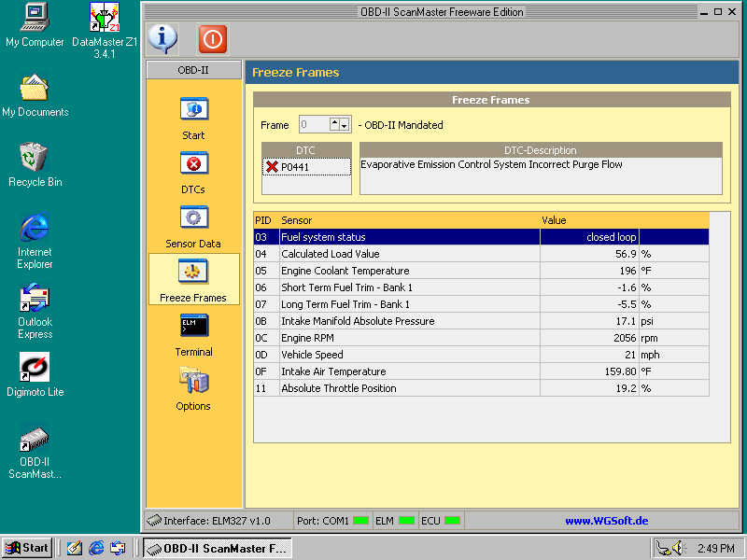Click the DTC-Description column header
747x560 pixels.
(x=541, y=150)
